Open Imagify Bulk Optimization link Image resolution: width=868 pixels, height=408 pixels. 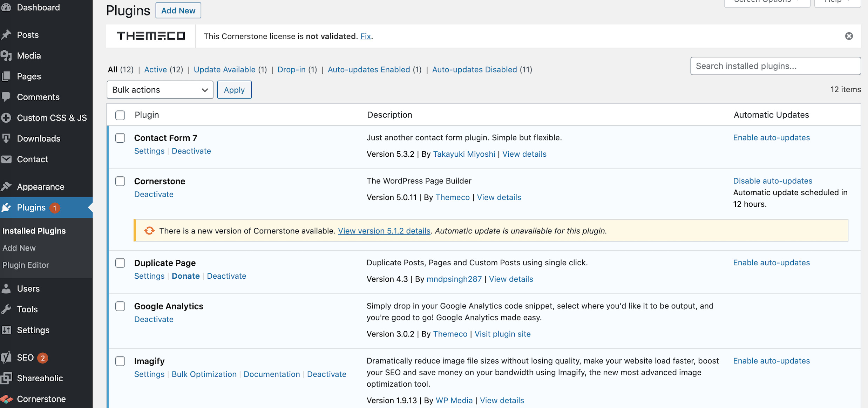[x=204, y=374]
